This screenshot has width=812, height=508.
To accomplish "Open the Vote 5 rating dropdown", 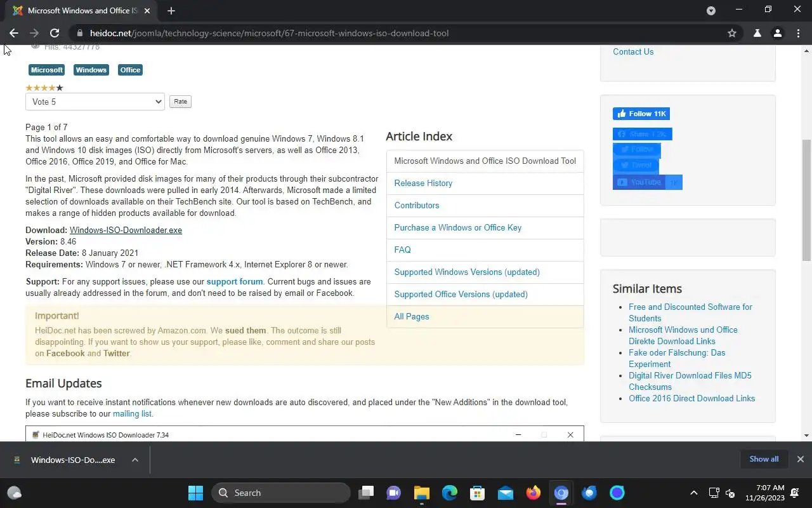I will coord(95,102).
